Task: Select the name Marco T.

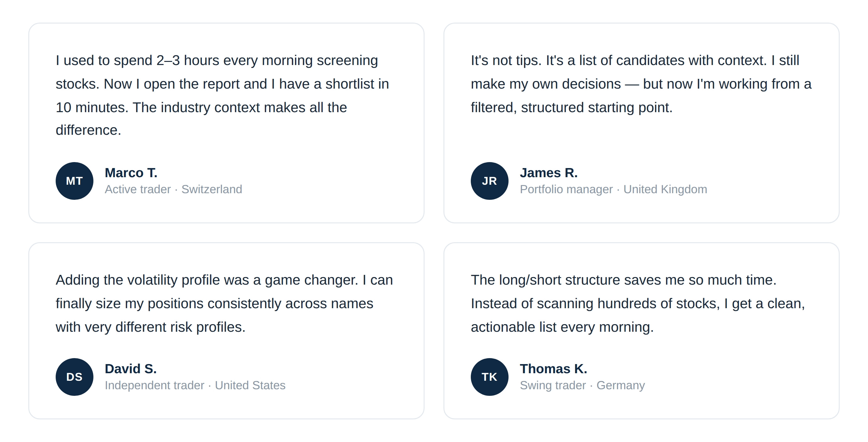Action: point(131,173)
